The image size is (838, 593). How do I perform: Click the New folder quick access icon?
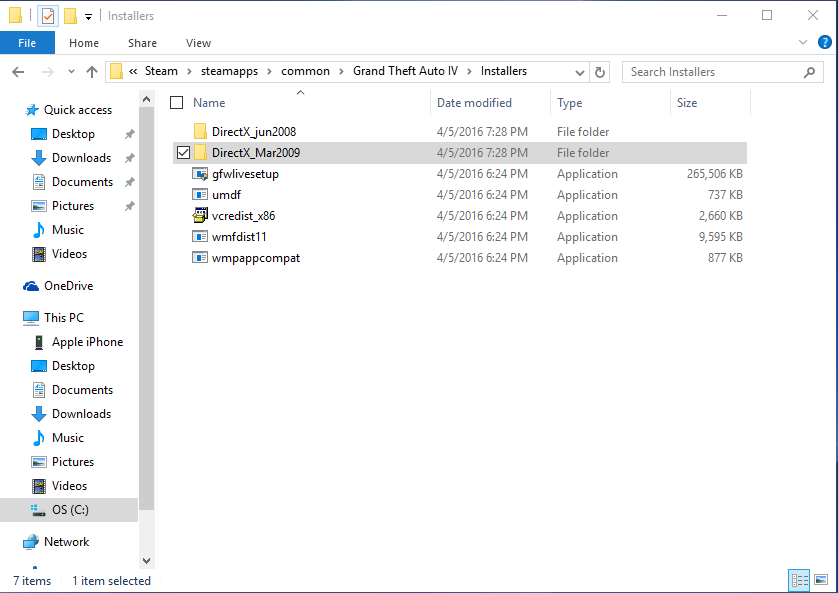tap(70, 16)
